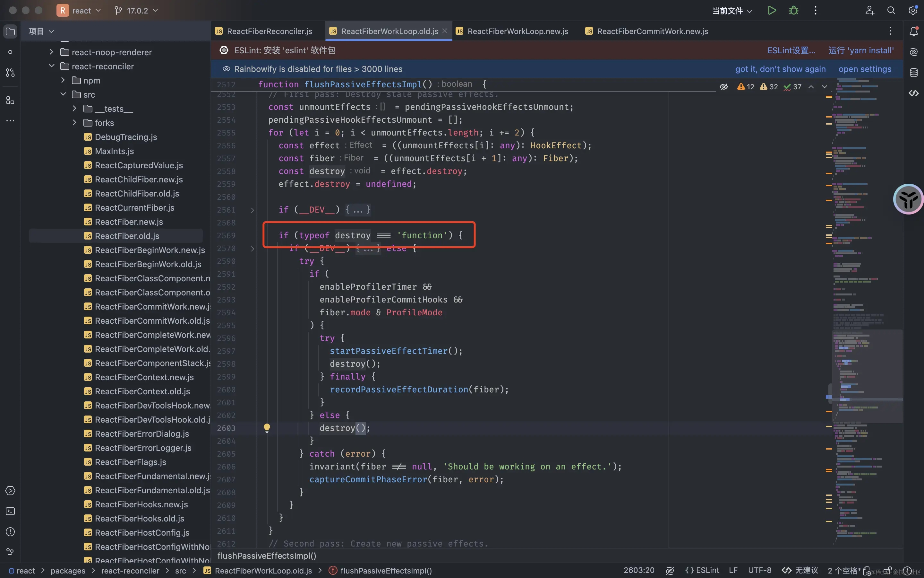This screenshot has height=578, width=924.
Task: Open the Project tool window icon
Action: pyautogui.click(x=10, y=31)
